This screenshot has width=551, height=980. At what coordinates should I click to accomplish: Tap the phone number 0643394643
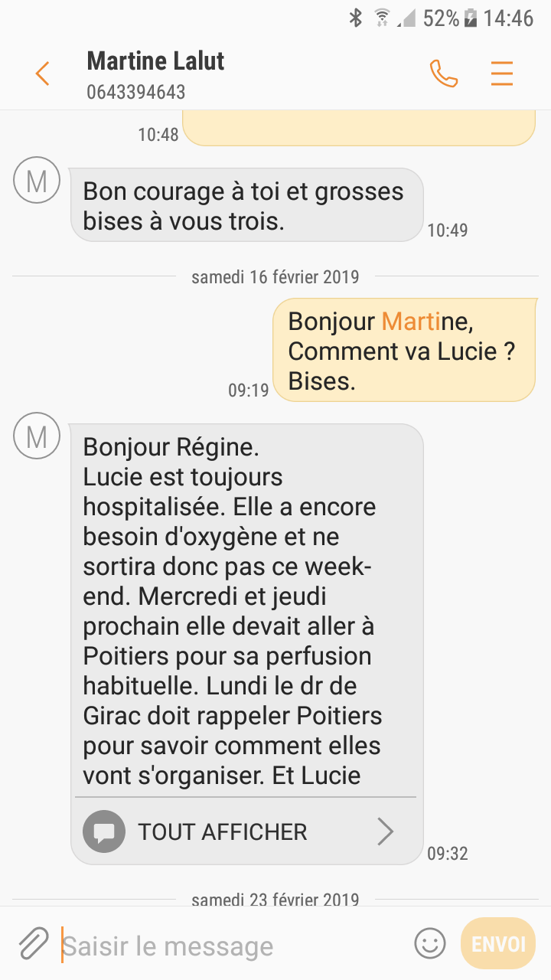(x=136, y=93)
